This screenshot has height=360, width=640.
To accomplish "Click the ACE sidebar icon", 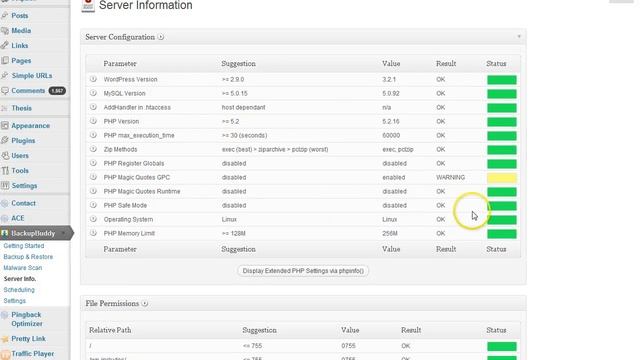I will (4, 218).
